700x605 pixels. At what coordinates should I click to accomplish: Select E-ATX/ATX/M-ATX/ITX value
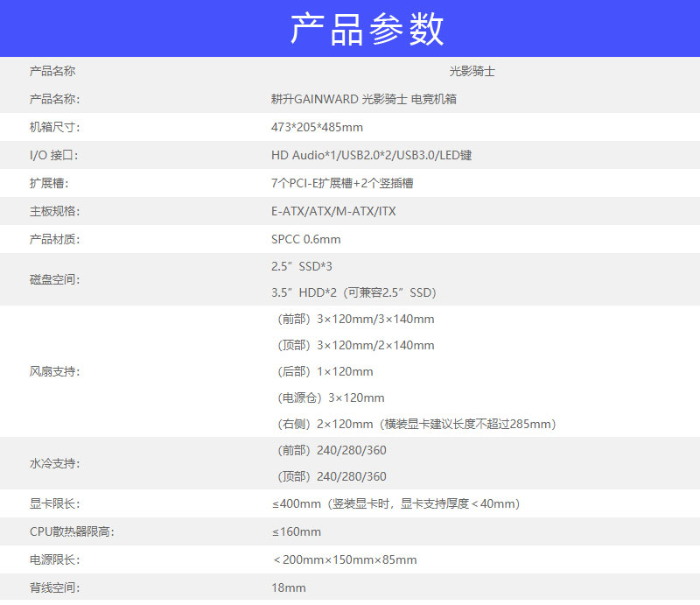pyautogui.click(x=333, y=211)
